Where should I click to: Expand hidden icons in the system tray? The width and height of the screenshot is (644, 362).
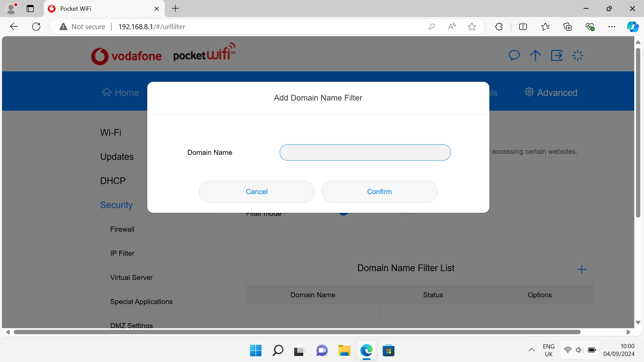point(531,350)
